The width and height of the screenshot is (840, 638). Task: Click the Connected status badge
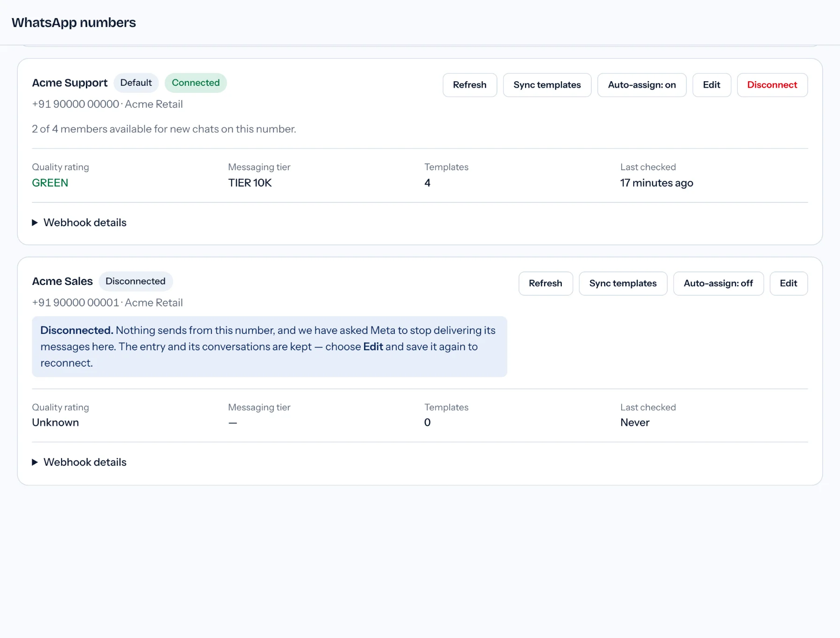click(196, 83)
